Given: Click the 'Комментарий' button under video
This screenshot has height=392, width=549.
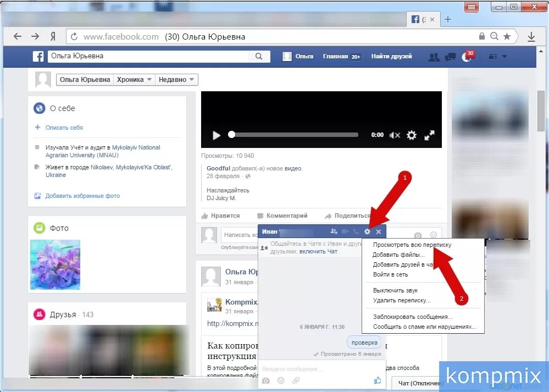Looking at the screenshot, I should pyautogui.click(x=282, y=216).
